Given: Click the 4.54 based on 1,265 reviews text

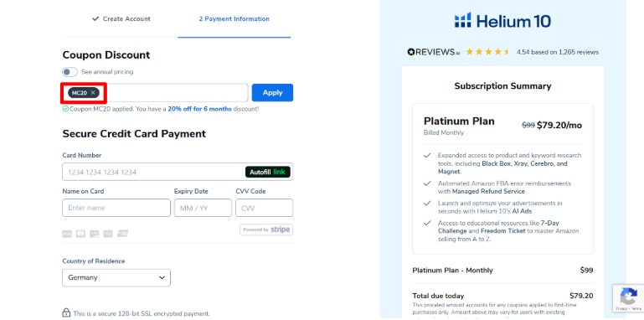Looking at the screenshot, I should pos(558,52).
